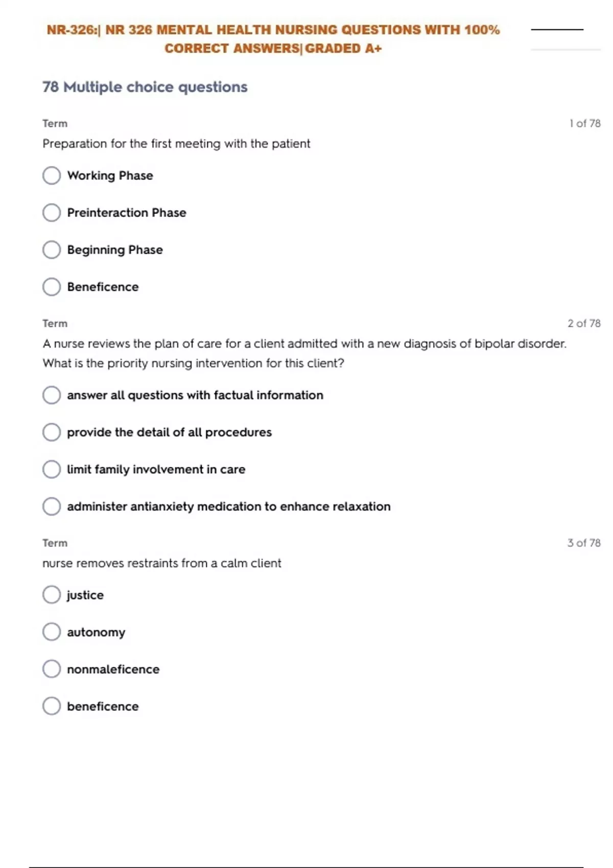Select administer antianxiety medication option
613x868 pixels.
pyautogui.click(x=52, y=507)
